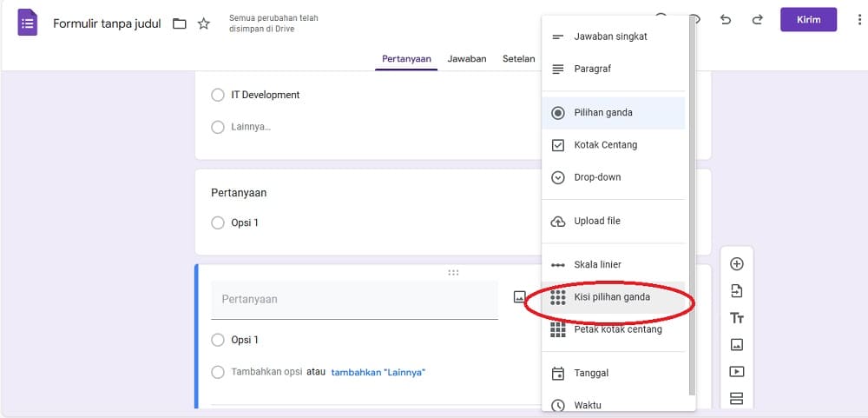Add a video from the side toolbar
This screenshot has width=868, height=418.
pos(736,371)
